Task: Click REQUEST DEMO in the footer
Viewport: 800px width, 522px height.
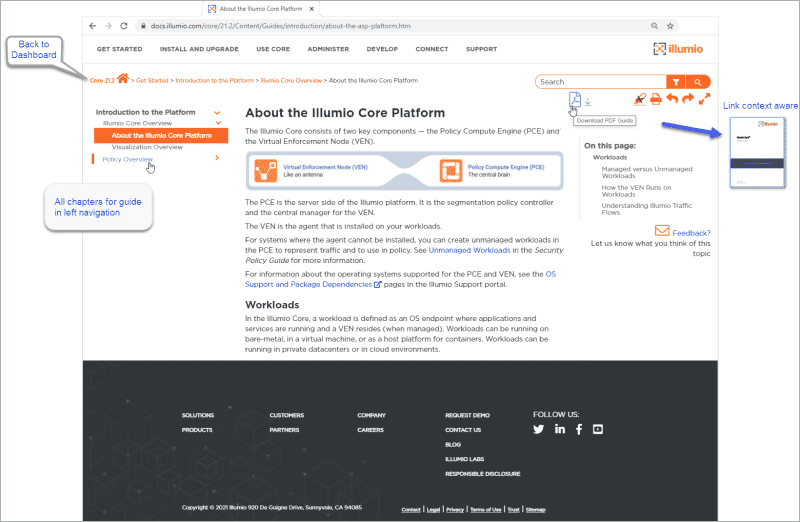Action: tap(467, 415)
